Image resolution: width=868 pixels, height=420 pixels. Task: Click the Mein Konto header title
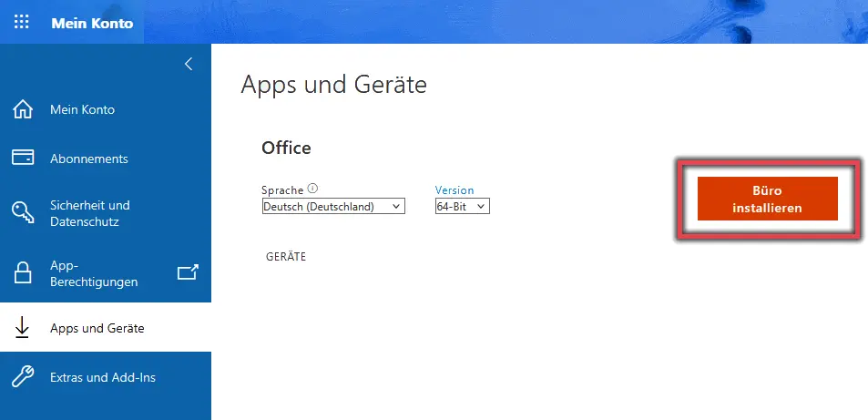coord(92,24)
